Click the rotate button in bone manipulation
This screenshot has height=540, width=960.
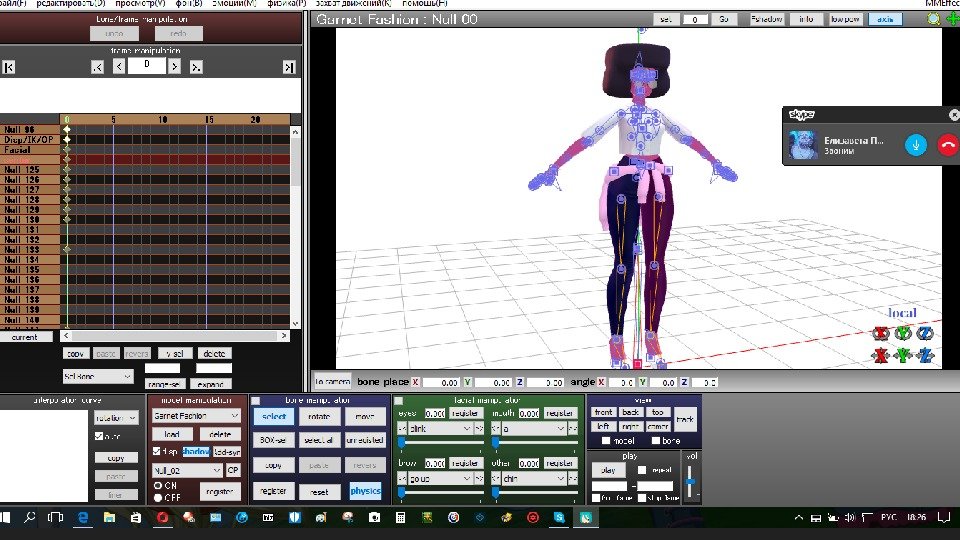319,416
